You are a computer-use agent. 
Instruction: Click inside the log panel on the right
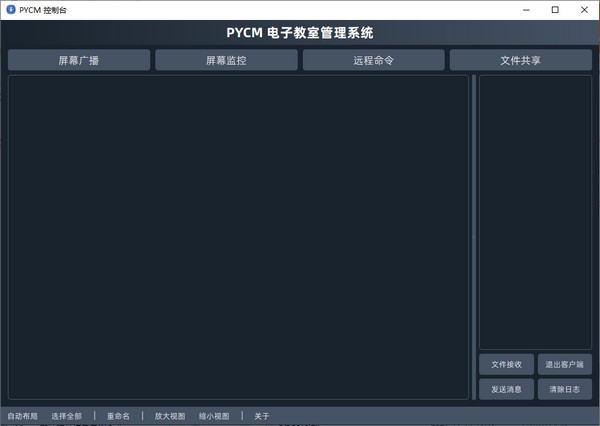(535, 212)
